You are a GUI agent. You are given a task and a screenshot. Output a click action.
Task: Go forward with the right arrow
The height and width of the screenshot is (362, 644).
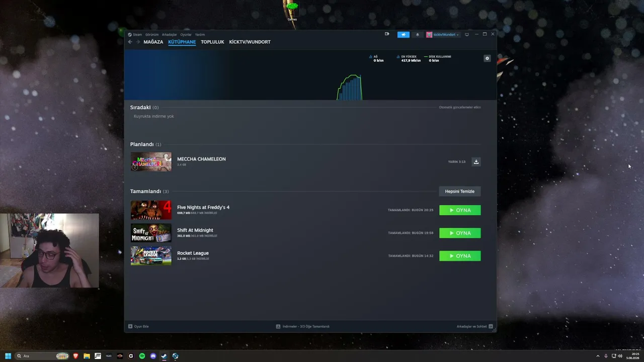click(138, 42)
